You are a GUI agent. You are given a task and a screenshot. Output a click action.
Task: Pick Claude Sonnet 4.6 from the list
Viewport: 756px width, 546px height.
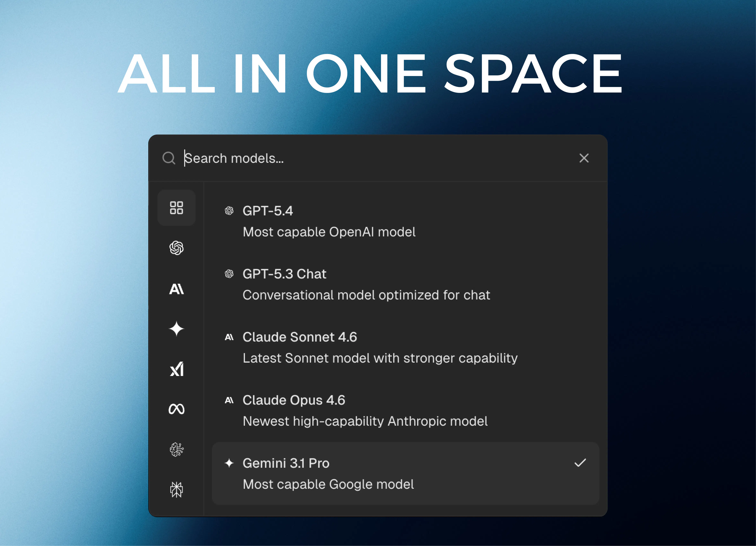406,347
